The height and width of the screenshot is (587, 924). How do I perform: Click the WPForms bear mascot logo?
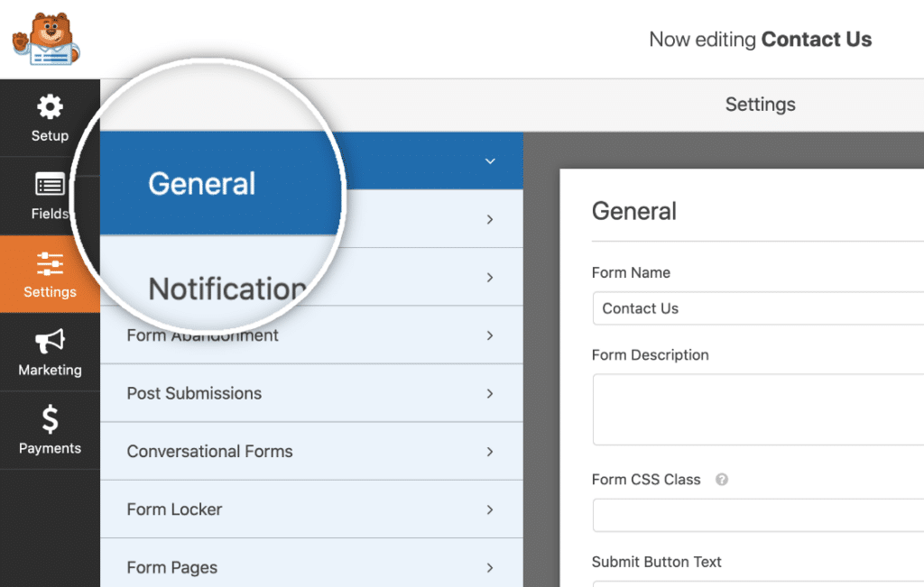point(46,39)
